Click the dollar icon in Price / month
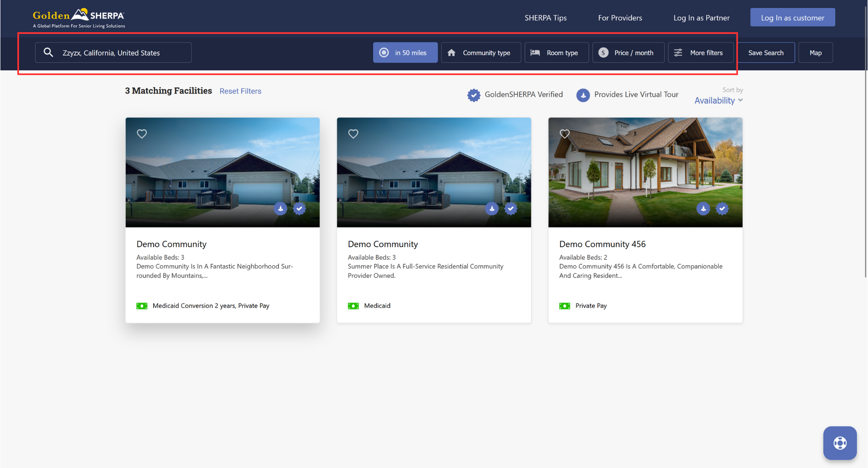 [x=603, y=53]
